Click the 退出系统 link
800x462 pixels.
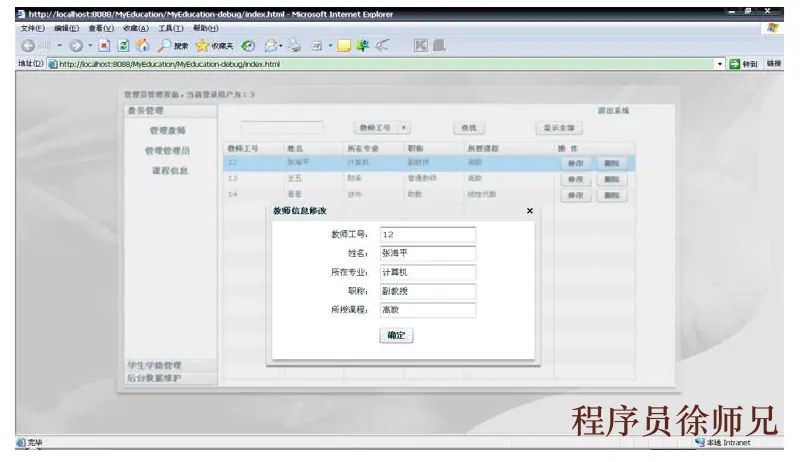click(x=613, y=111)
